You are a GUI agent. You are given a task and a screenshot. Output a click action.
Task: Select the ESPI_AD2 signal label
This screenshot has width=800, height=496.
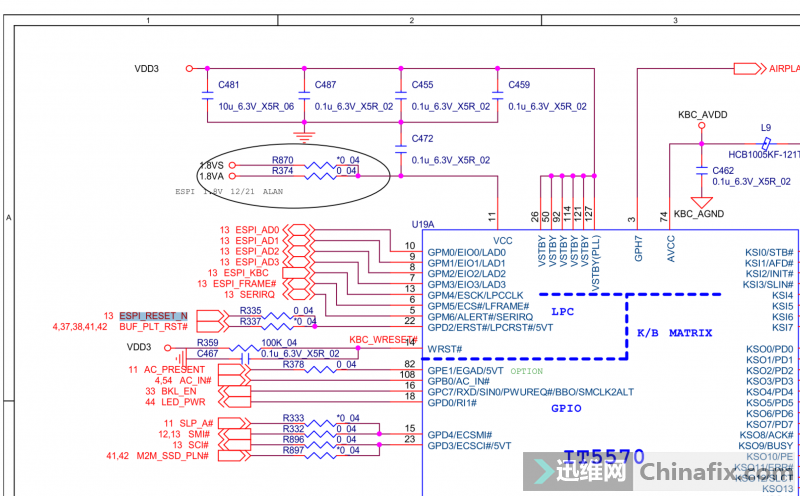[257, 252]
